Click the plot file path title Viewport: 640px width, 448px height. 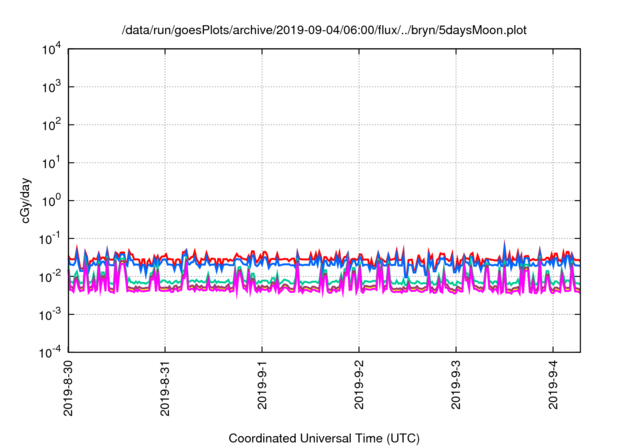point(324,30)
